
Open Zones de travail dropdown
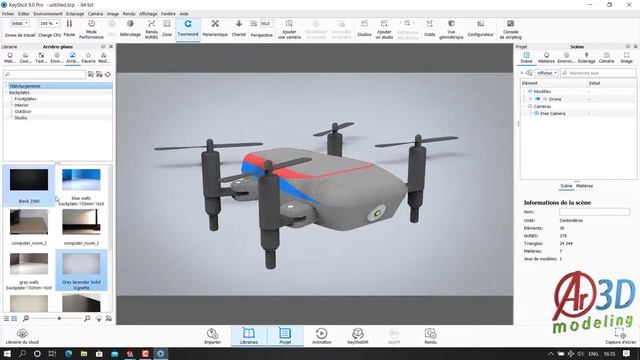(20, 24)
